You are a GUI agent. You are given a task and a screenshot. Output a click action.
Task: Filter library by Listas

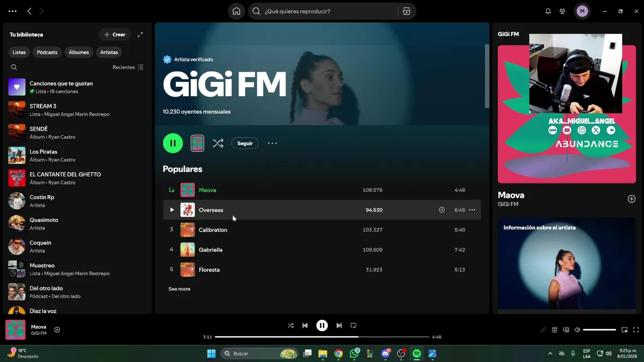pyautogui.click(x=19, y=52)
